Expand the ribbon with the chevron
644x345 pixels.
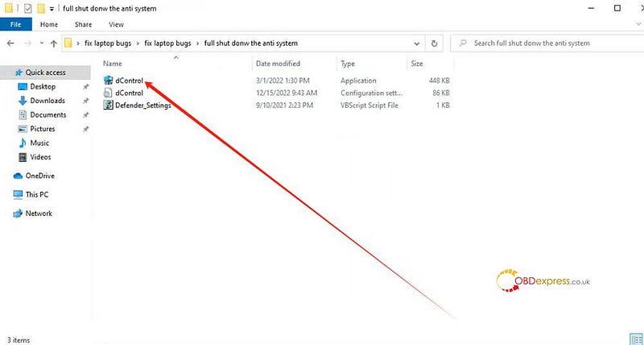coord(638,24)
